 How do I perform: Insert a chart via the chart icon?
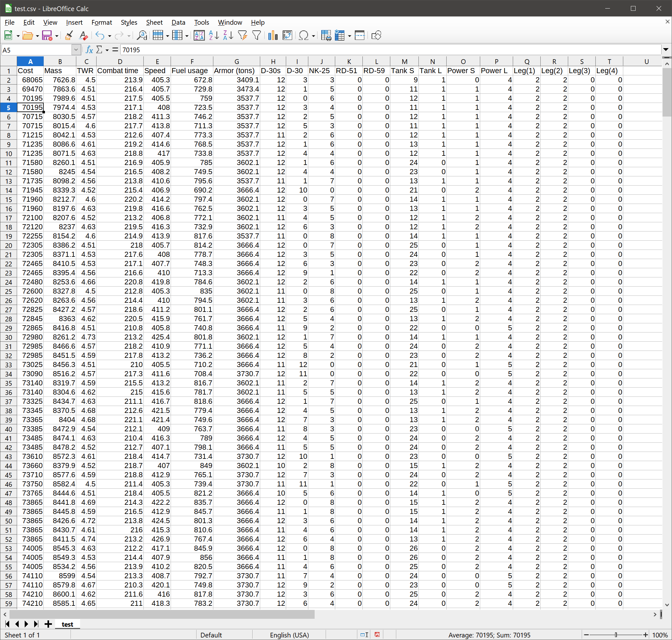coord(273,35)
